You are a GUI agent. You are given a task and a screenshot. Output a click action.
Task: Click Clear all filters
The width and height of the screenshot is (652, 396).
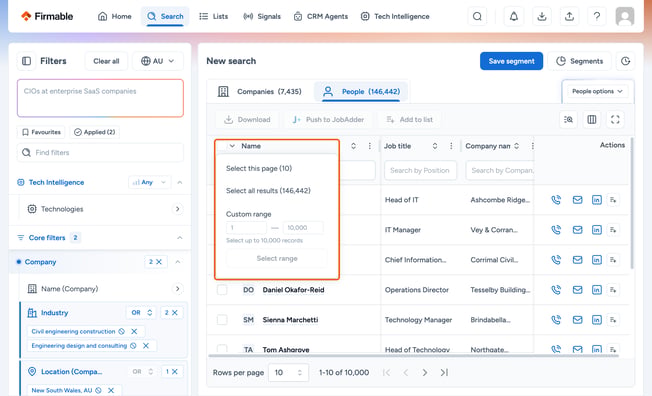106,61
